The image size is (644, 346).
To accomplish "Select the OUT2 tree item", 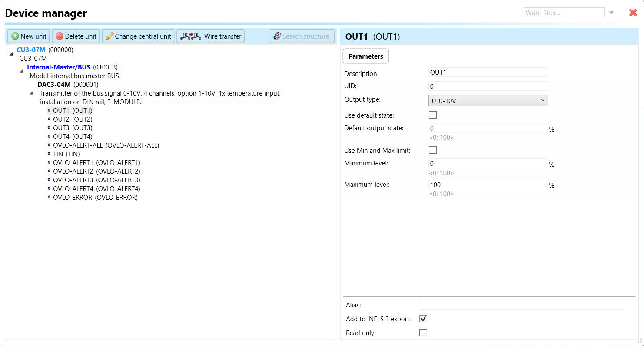I will (73, 119).
